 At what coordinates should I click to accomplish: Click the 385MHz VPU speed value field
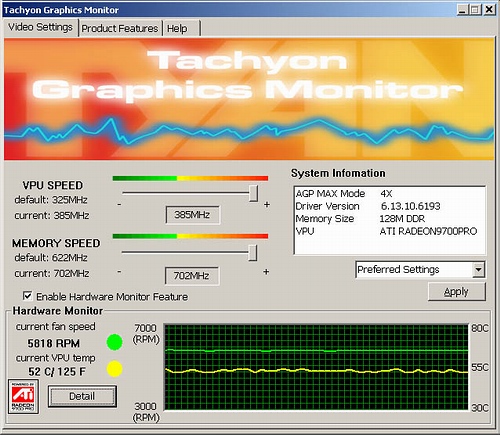(192, 215)
